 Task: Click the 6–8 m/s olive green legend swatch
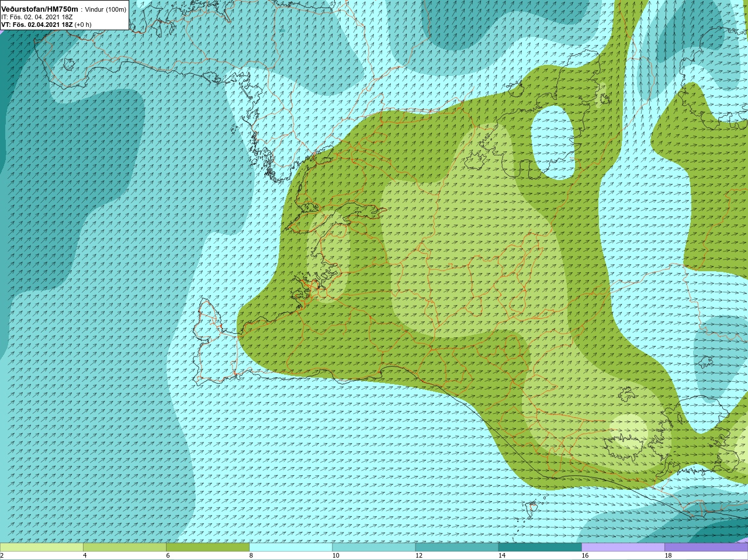(x=209, y=547)
